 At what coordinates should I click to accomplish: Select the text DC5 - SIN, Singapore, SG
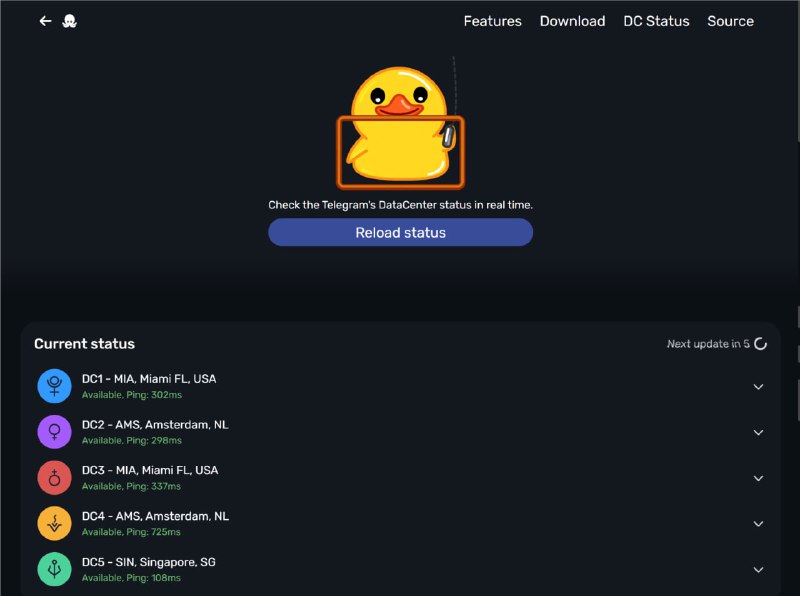tap(149, 562)
